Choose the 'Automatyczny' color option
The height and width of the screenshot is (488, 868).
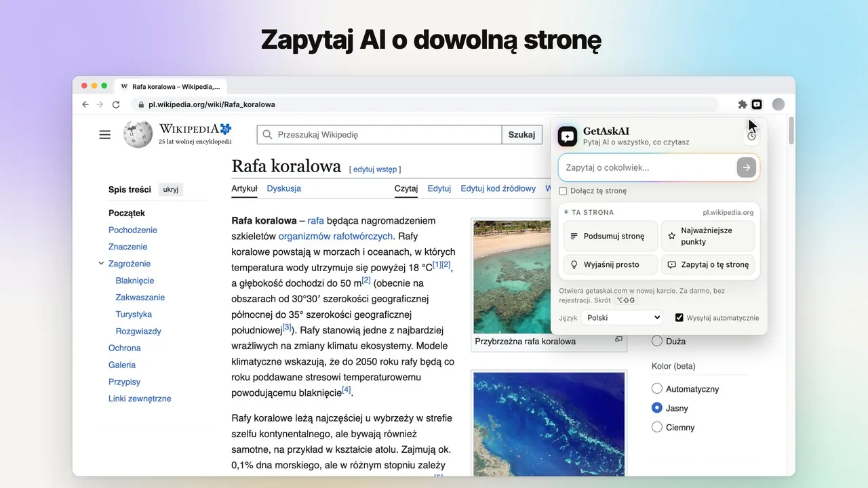[656, 389]
